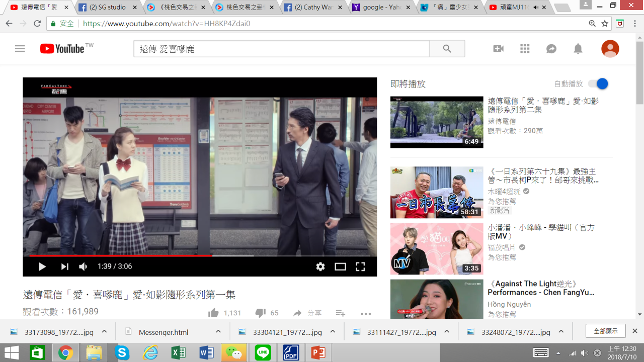The image size is (644, 362).
Task: Open the 33248072 jpg download options arrow
Action: [561, 332]
